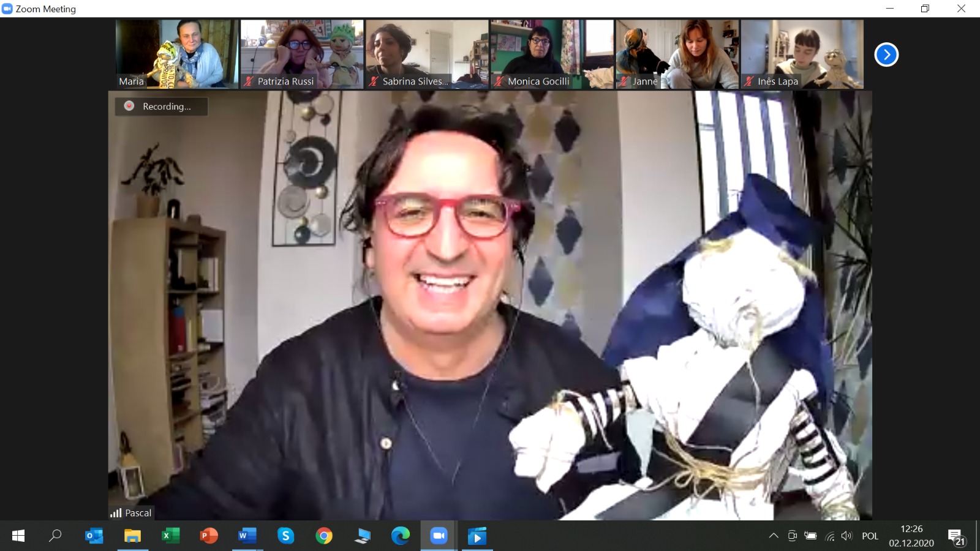Click the red recording dot icon
The height and width of the screenshot is (551, 980).
tap(129, 106)
